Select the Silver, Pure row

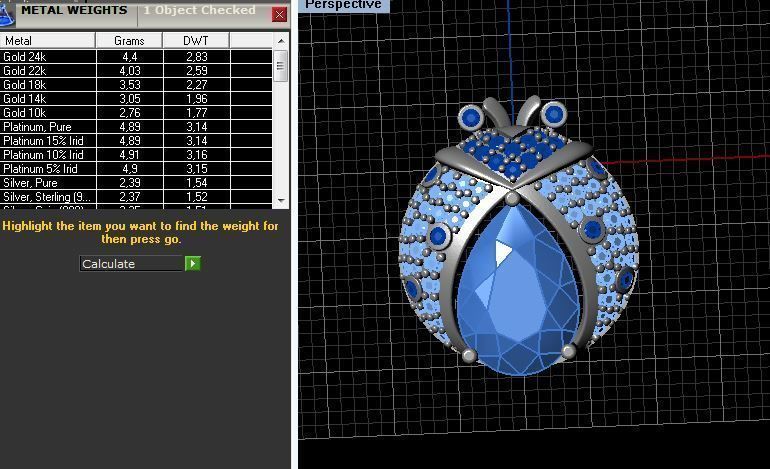(136, 183)
